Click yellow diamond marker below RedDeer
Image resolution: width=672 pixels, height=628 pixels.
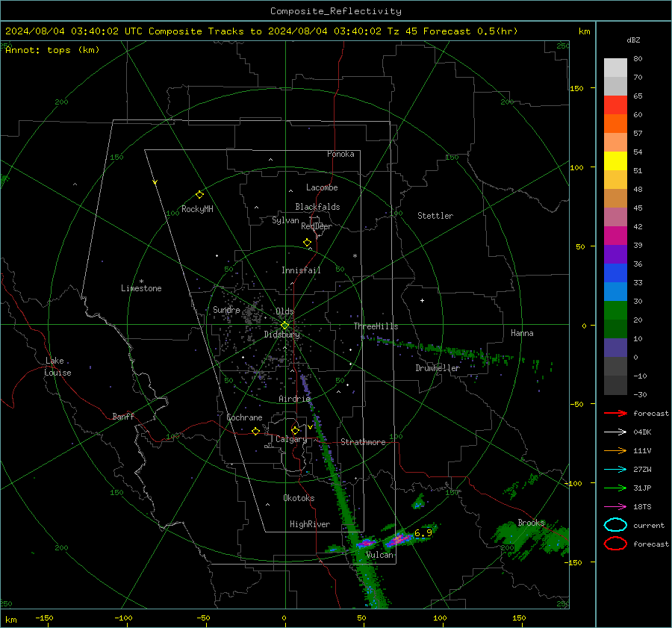(307, 242)
